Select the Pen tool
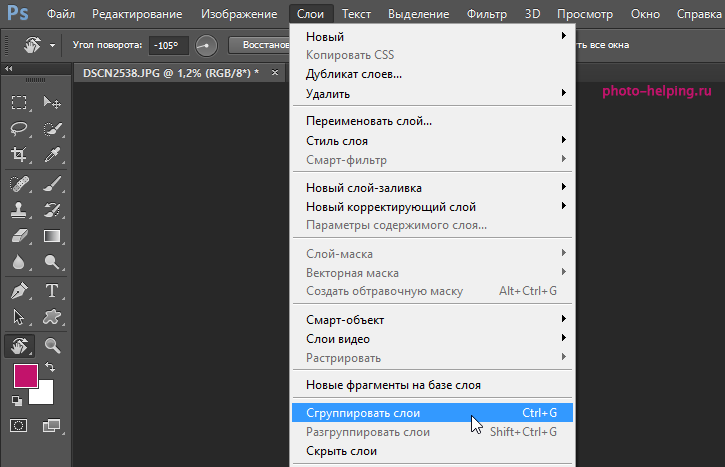725x467 pixels. 19,291
